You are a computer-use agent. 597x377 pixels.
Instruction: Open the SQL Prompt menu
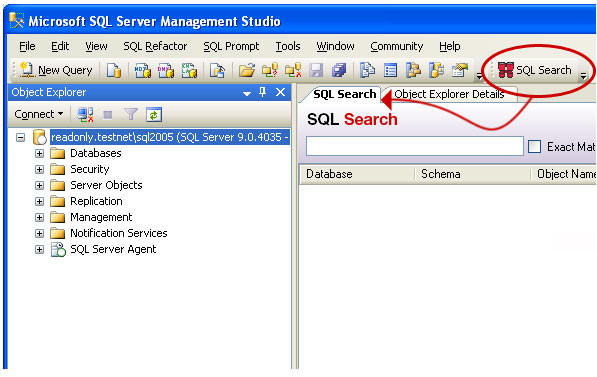231,46
